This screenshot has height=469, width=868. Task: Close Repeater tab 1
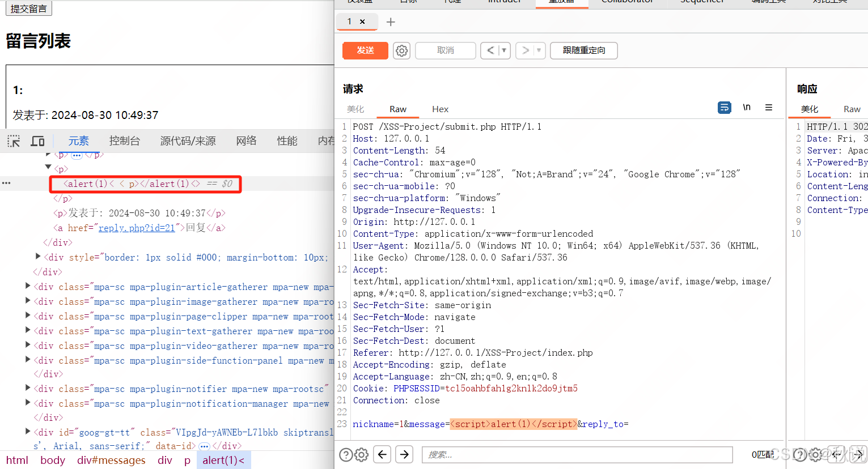pyautogui.click(x=362, y=22)
